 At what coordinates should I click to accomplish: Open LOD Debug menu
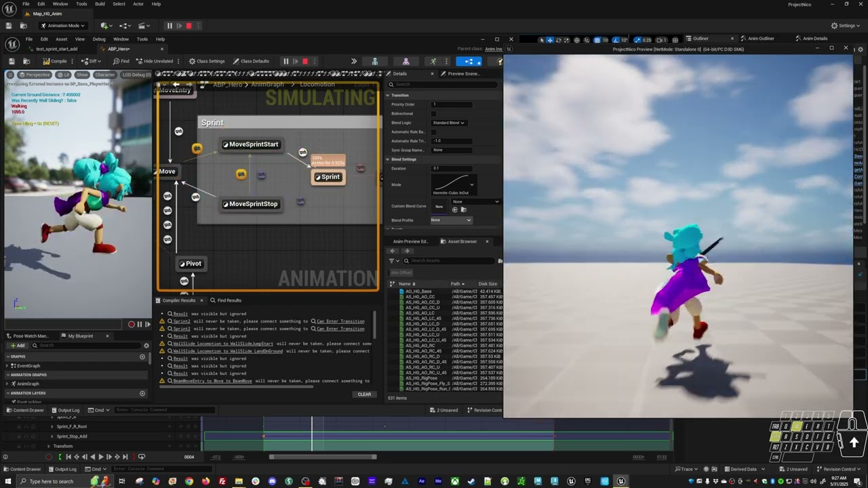coord(136,75)
